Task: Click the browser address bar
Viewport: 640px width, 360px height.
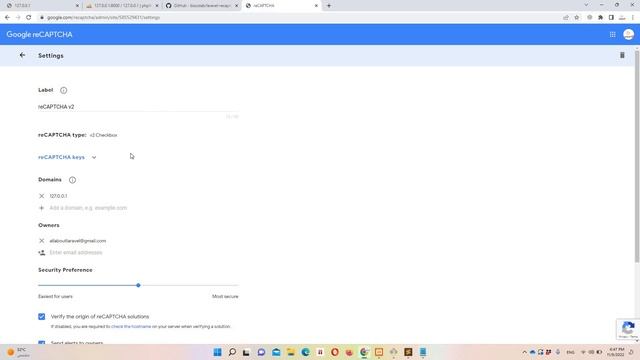Action: tap(300, 18)
